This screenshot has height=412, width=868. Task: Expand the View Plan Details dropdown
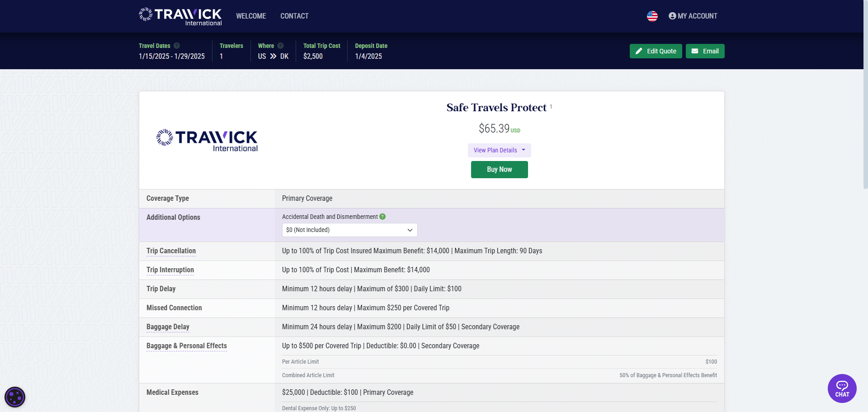point(499,150)
